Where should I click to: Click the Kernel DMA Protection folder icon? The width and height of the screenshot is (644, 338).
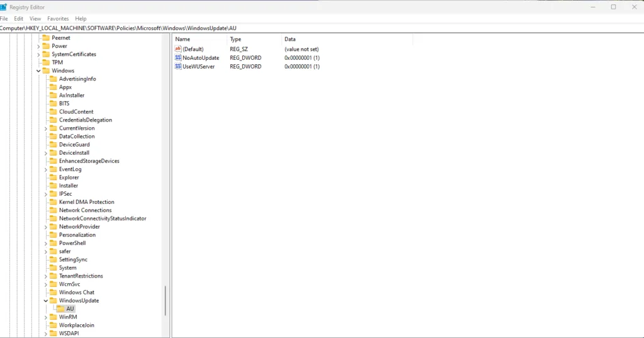pyautogui.click(x=53, y=202)
